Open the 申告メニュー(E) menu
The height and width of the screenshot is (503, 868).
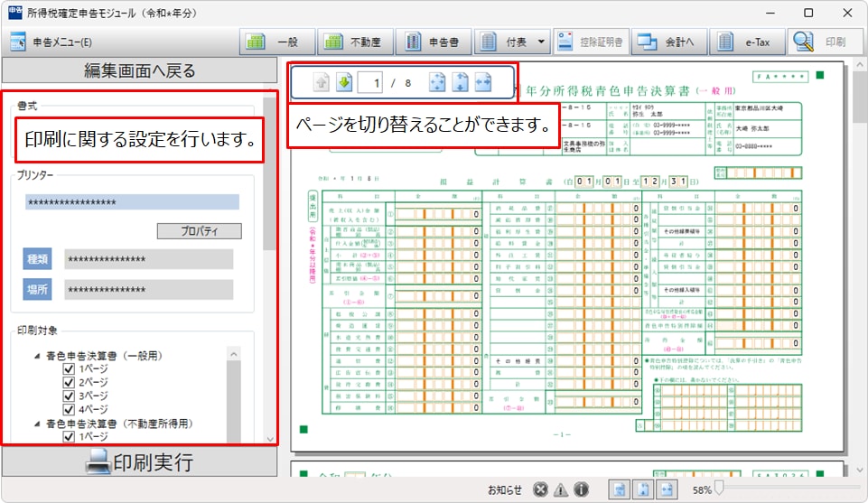click(x=52, y=42)
